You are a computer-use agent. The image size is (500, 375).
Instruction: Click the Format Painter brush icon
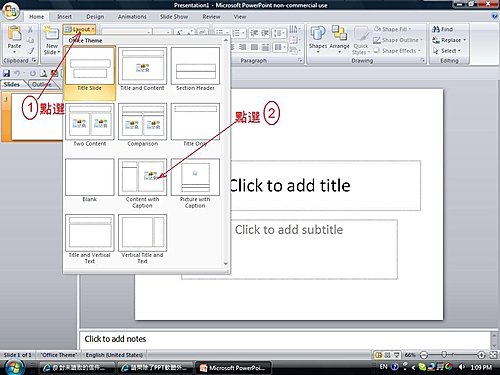pyautogui.click(x=30, y=51)
